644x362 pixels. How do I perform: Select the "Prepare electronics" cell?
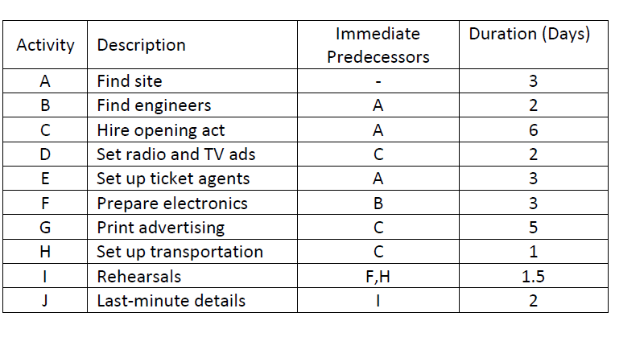tap(172, 204)
